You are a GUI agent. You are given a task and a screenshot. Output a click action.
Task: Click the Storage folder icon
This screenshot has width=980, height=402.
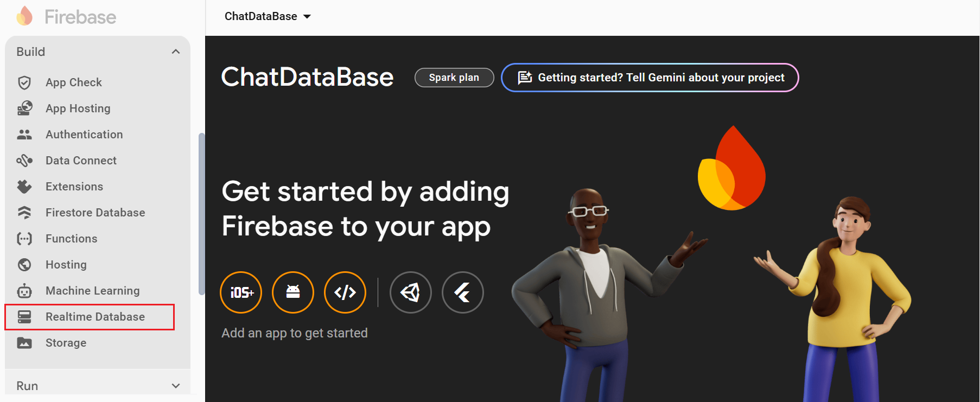point(24,343)
